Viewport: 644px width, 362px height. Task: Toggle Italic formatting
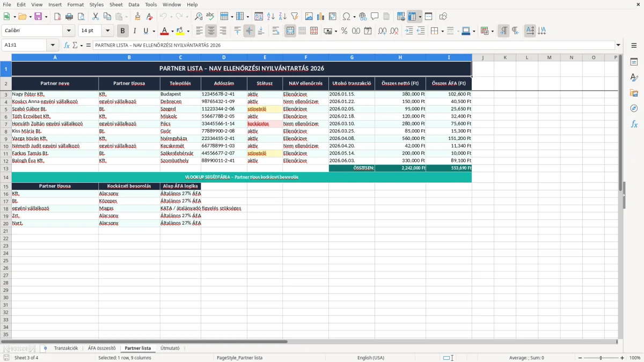134,31
